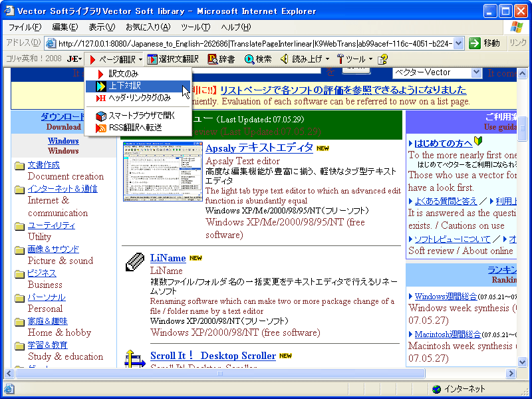Click the selected-text translation icon
This screenshot has width=532, height=399.
click(x=152, y=59)
